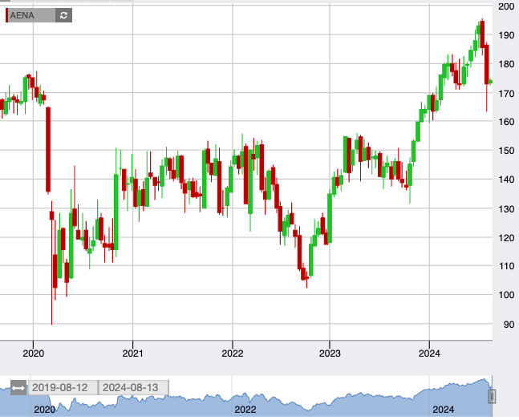
Task: Click the 2019-08-12 start date field
Action: [63, 388]
